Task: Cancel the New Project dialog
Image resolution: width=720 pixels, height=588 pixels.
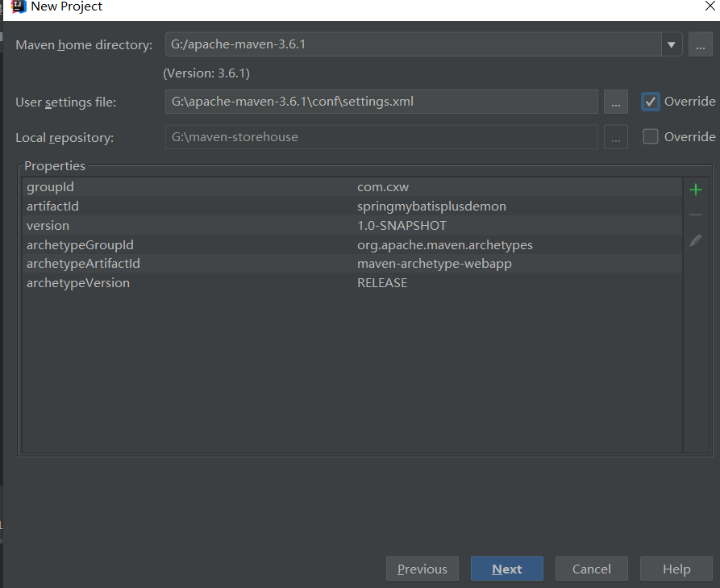Action: [x=592, y=569]
